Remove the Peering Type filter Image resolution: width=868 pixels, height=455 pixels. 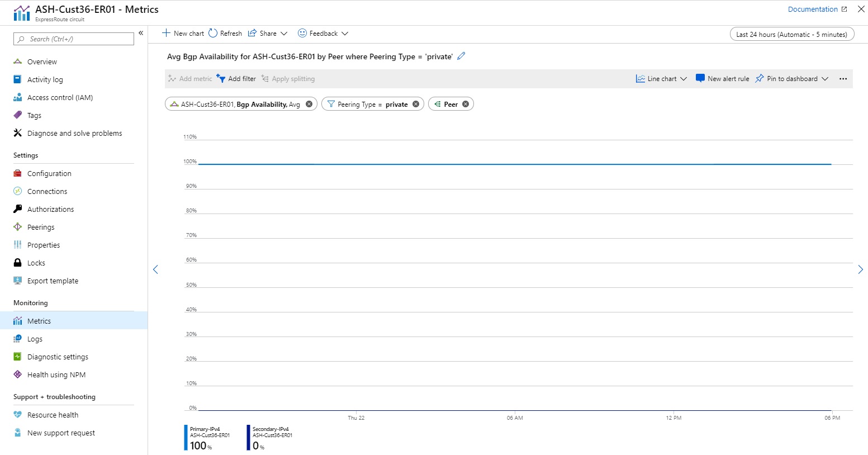415,103
